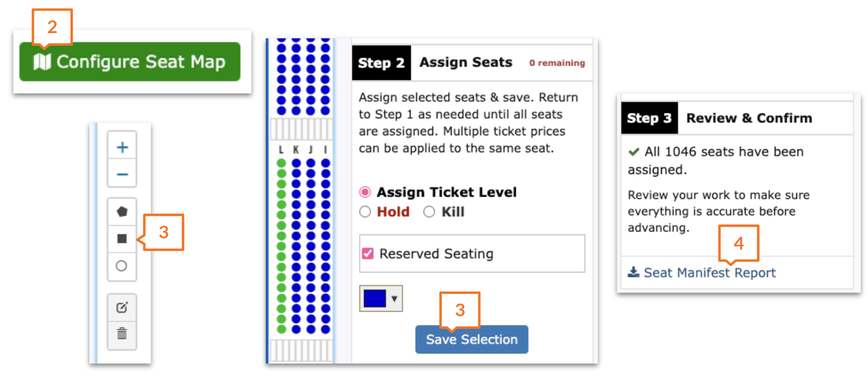The height and width of the screenshot is (378, 868).
Task: Uncheck the Reserved Seating checkbox
Action: coord(368,253)
